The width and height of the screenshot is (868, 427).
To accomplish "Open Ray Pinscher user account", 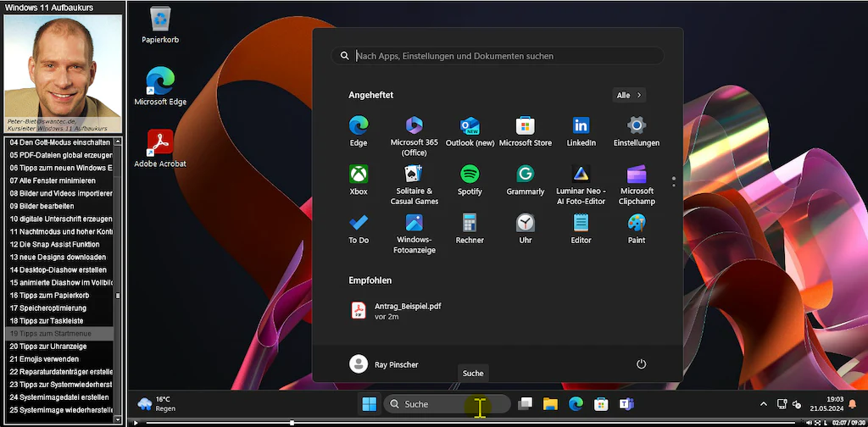I will point(384,364).
